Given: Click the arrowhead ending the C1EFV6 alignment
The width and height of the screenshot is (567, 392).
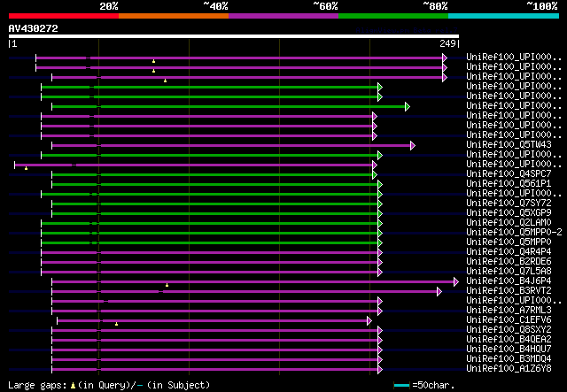Looking at the screenshot, I should pyautogui.click(x=369, y=321).
